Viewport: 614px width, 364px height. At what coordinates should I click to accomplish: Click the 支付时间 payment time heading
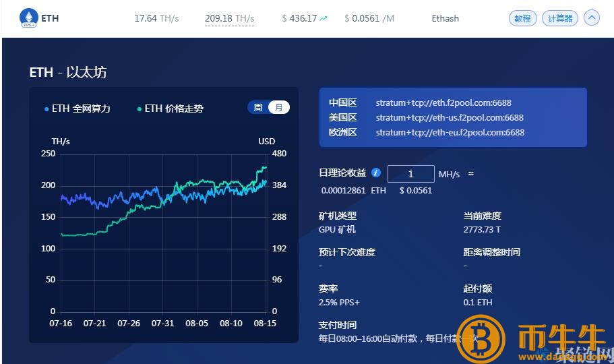(338, 325)
